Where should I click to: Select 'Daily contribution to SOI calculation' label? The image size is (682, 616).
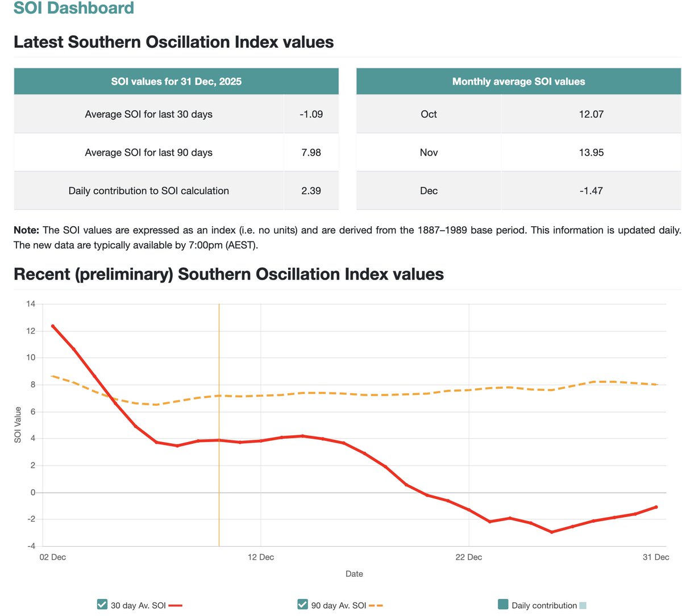pos(149,191)
